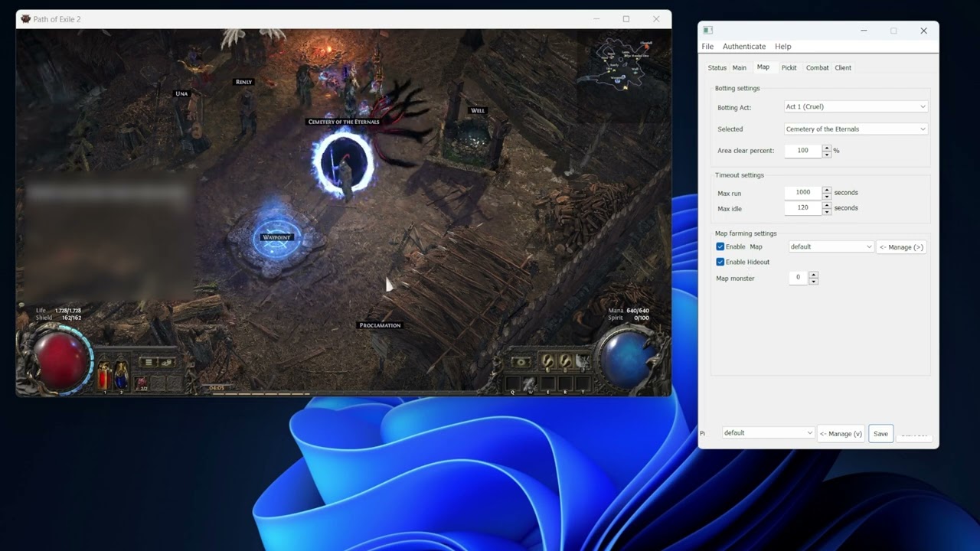Click the blue mana globe in game
980x551 pixels.
click(629, 360)
